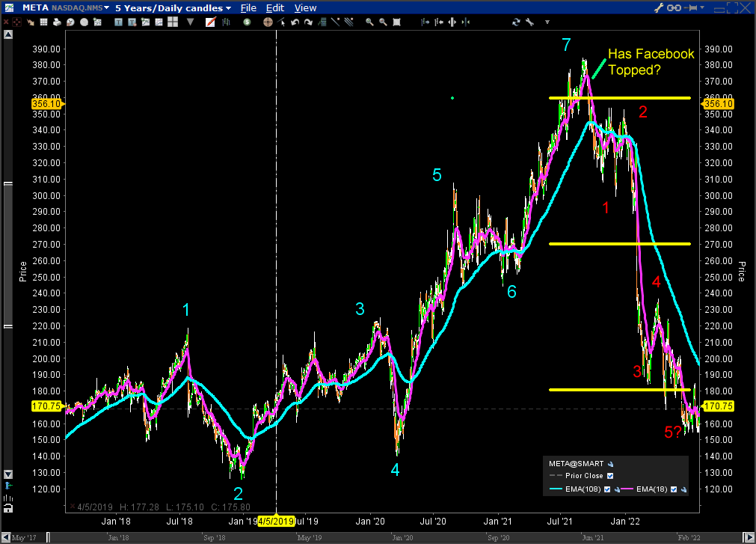Activate the brown crosshair cursor tool

click(x=268, y=22)
